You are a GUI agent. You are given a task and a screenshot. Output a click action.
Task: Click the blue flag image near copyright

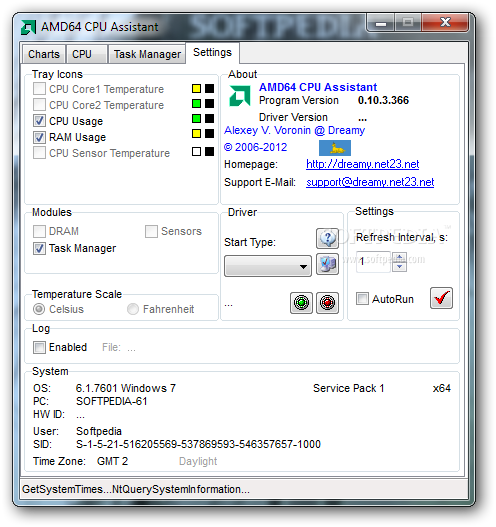(x=335, y=148)
